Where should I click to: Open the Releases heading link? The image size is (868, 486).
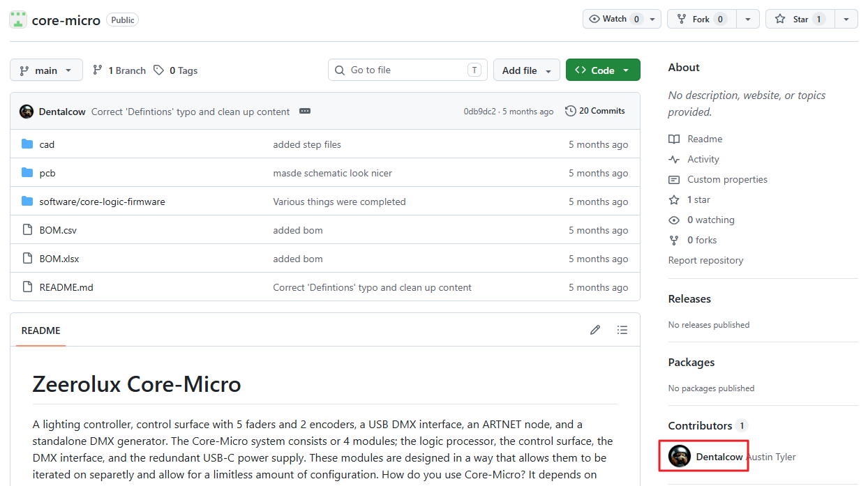pos(689,298)
